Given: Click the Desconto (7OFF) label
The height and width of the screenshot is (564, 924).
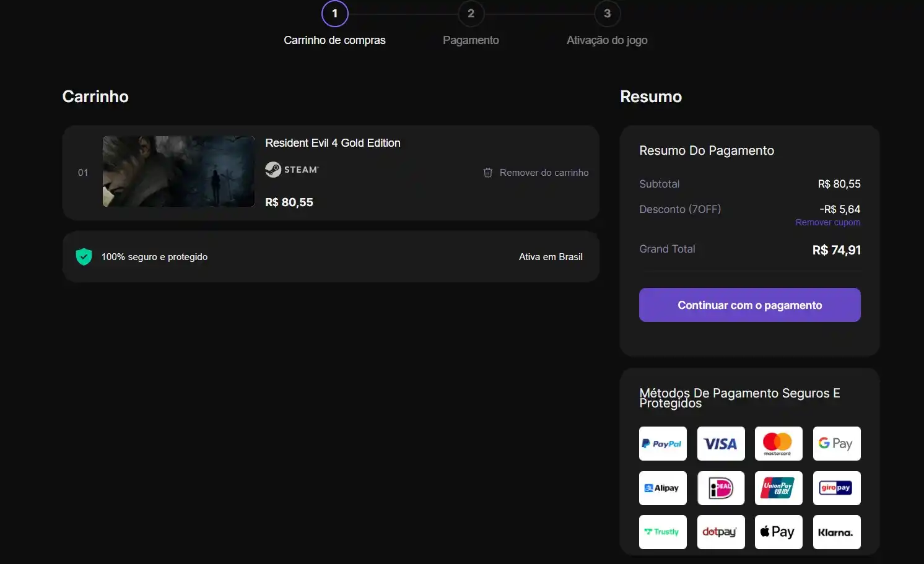Looking at the screenshot, I should click(x=680, y=209).
